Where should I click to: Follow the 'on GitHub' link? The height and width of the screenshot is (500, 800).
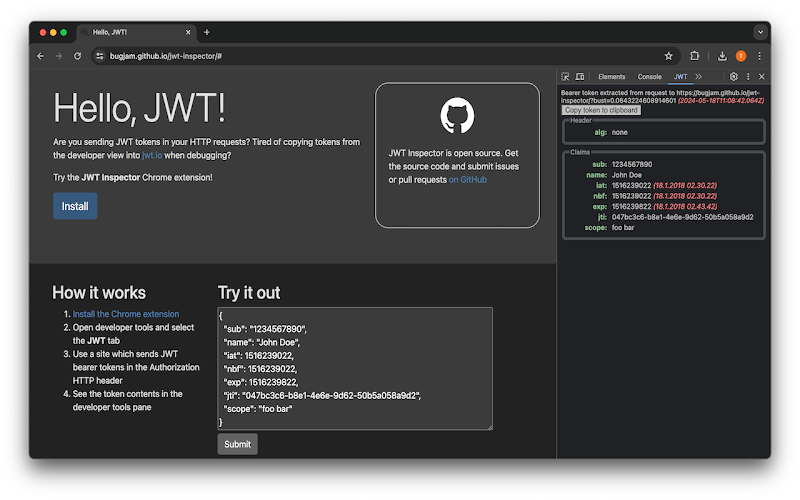tap(467, 180)
